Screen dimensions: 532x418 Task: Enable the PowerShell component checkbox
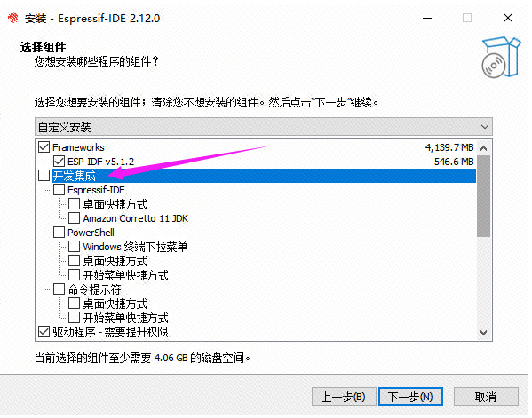tap(59, 233)
